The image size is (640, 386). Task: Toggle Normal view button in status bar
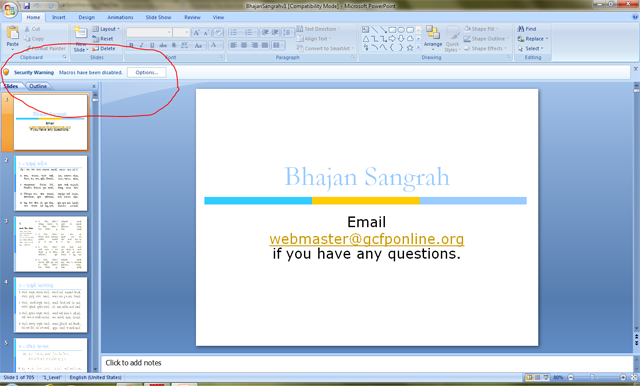coord(529,377)
